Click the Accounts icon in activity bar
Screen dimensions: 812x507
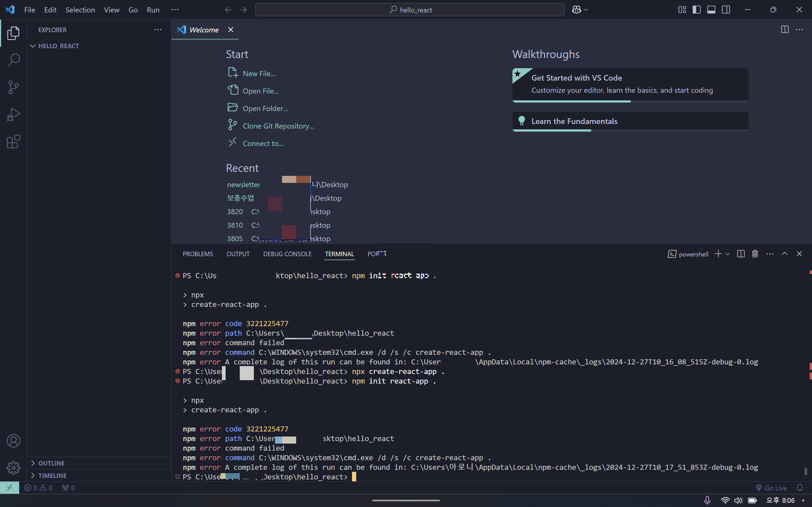(14, 440)
